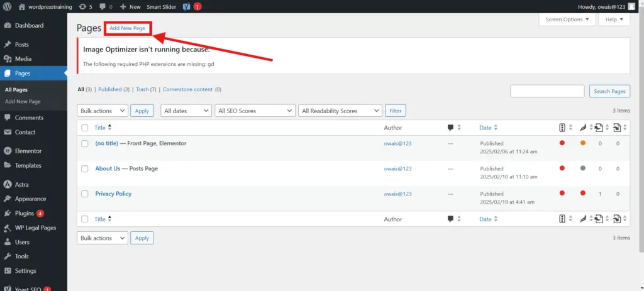Sort by comments bubble column in header
The height and width of the screenshot is (291, 644).
point(454,128)
